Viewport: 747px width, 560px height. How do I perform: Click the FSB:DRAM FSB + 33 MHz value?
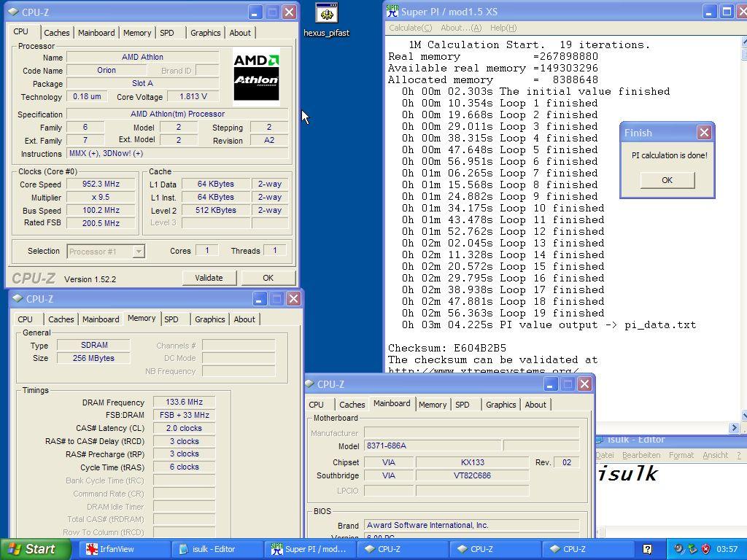point(185,415)
